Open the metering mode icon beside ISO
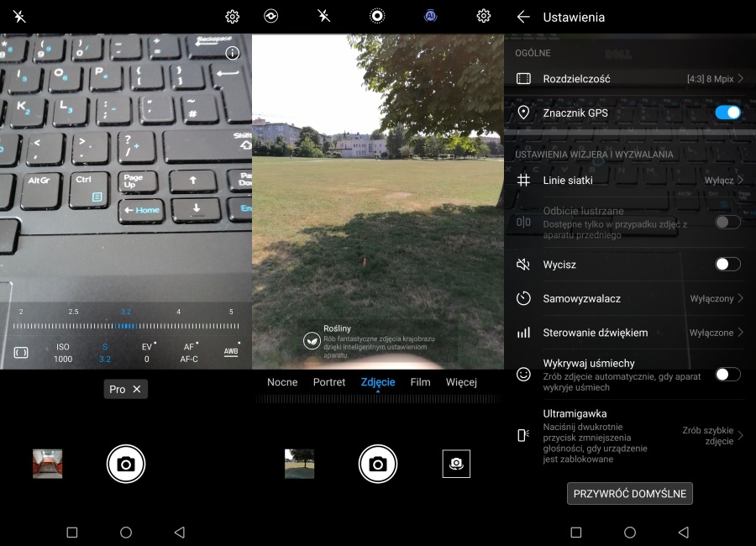Viewport: 756px width, 546px height. click(21, 352)
